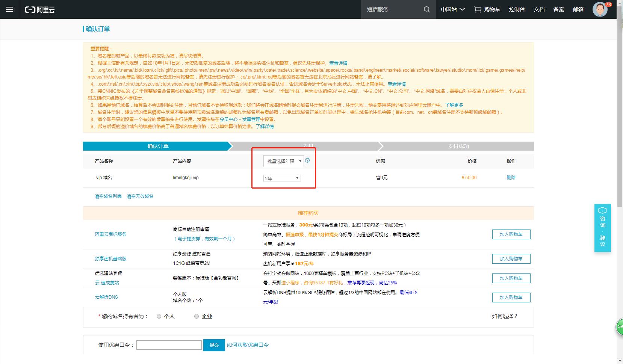Click the ￥50.00 price value

pyautogui.click(x=469, y=178)
